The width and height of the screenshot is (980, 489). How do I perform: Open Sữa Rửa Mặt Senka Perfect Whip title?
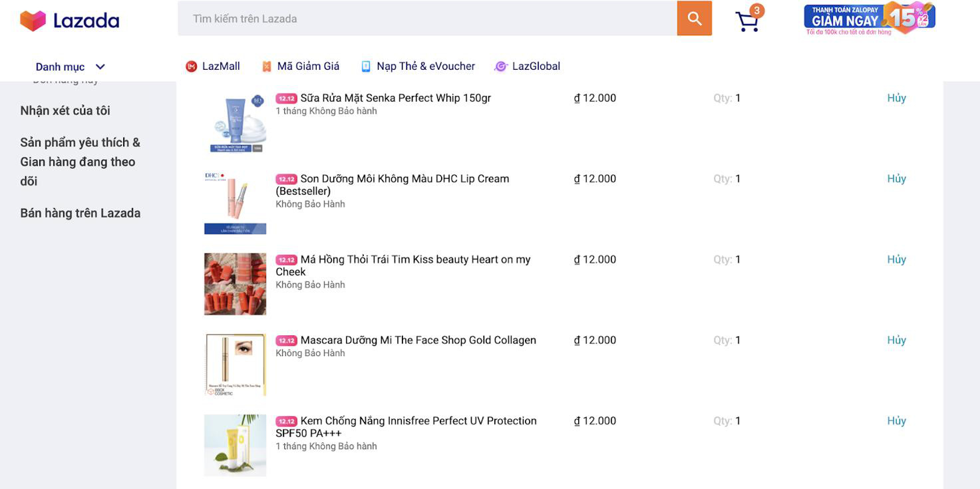pyautogui.click(x=396, y=98)
